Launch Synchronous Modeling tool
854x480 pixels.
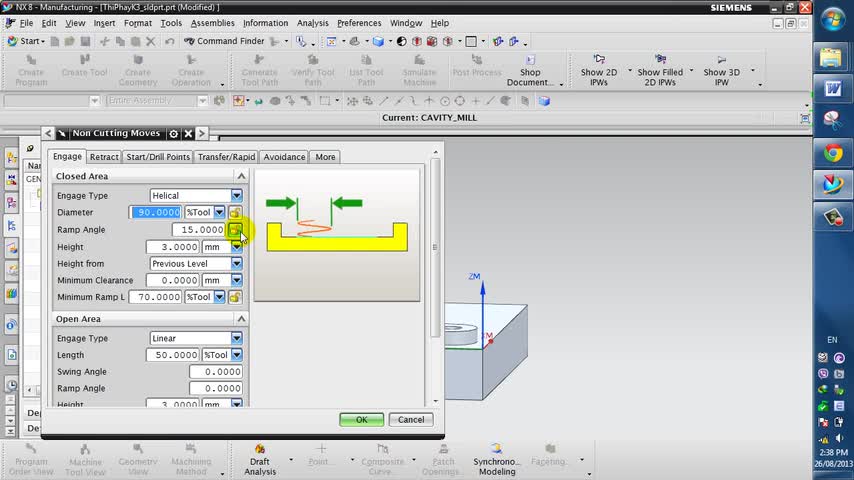click(x=495, y=460)
